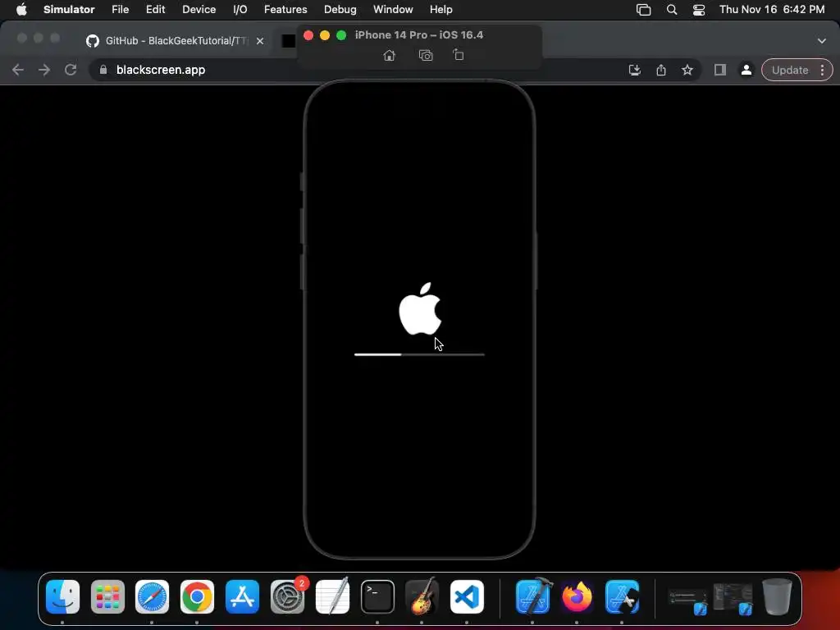Open the Device menu

click(x=199, y=10)
